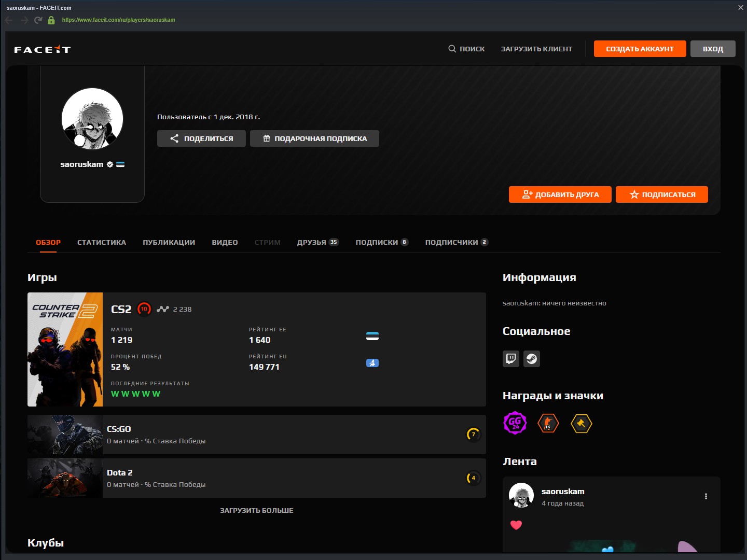The image size is (747, 560).
Task: Click the W W W W W recent results
Action: tap(136, 394)
